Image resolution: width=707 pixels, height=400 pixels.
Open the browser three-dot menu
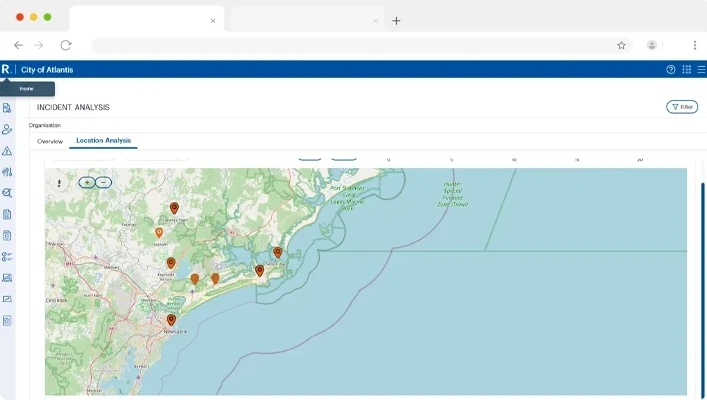695,45
